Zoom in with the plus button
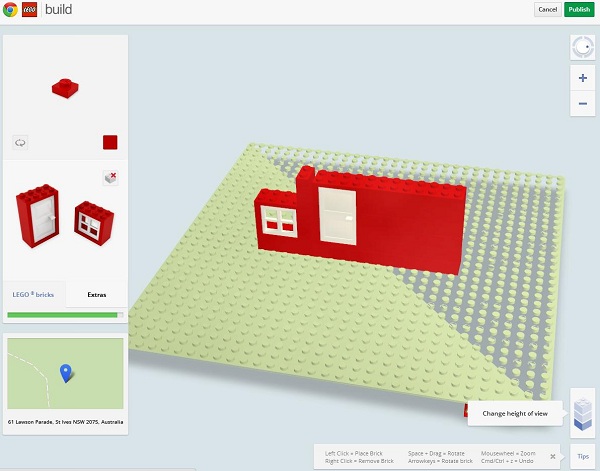 pos(582,78)
